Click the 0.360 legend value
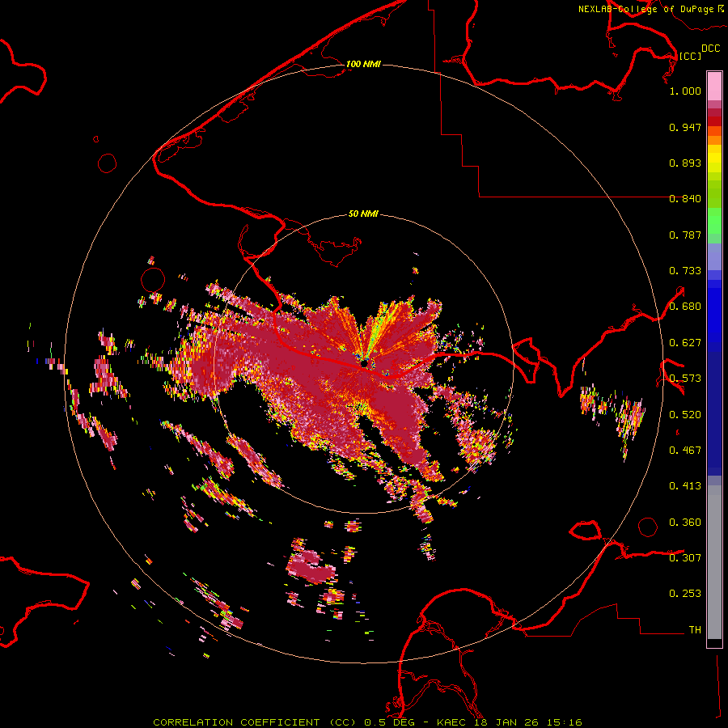728x728 pixels. [x=685, y=523]
